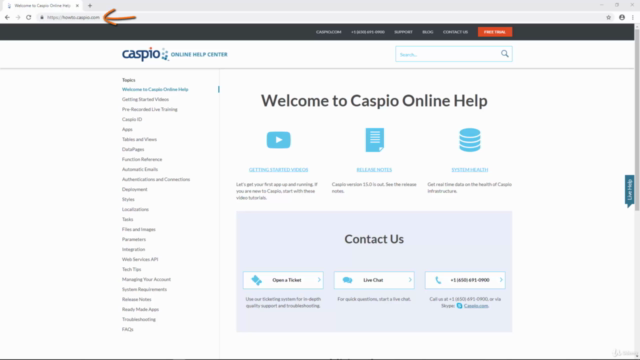The width and height of the screenshot is (640, 360).
Task: Open the Parameters topic
Action: click(x=133, y=239)
